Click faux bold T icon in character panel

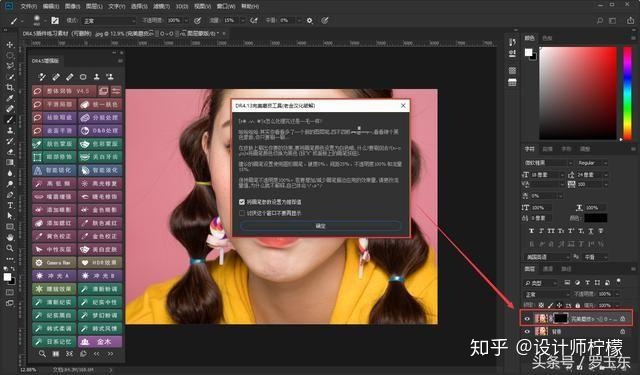click(531, 231)
